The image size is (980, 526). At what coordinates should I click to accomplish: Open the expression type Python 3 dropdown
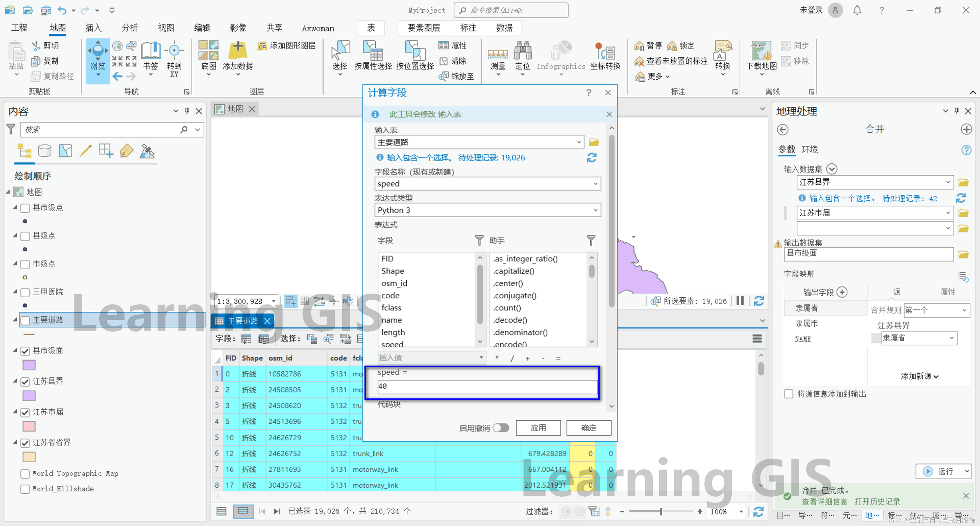click(x=596, y=210)
